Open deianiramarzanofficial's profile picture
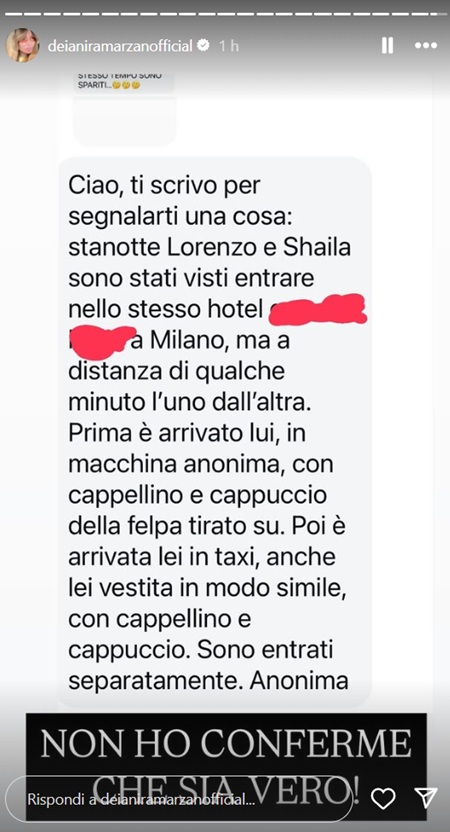The width and height of the screenshot is (450, 832). [x=23, y=45]
